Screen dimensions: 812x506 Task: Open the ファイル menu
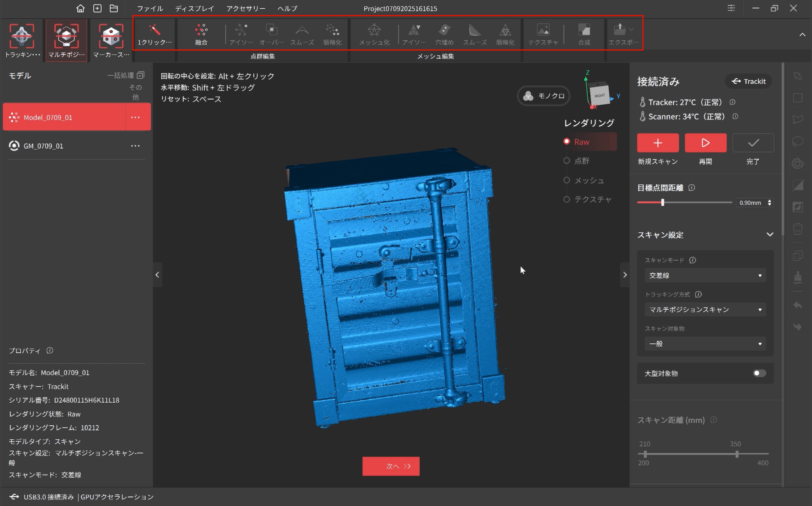tap(150, 9)
